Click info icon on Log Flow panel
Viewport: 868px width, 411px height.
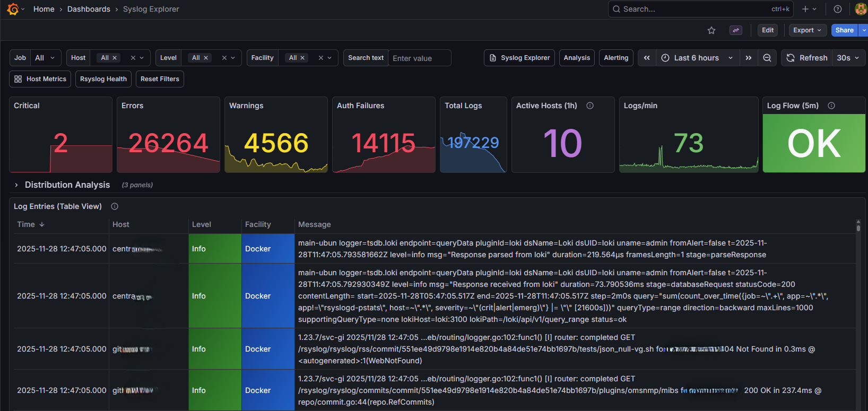pyautogui.click(x=831, y=106)
